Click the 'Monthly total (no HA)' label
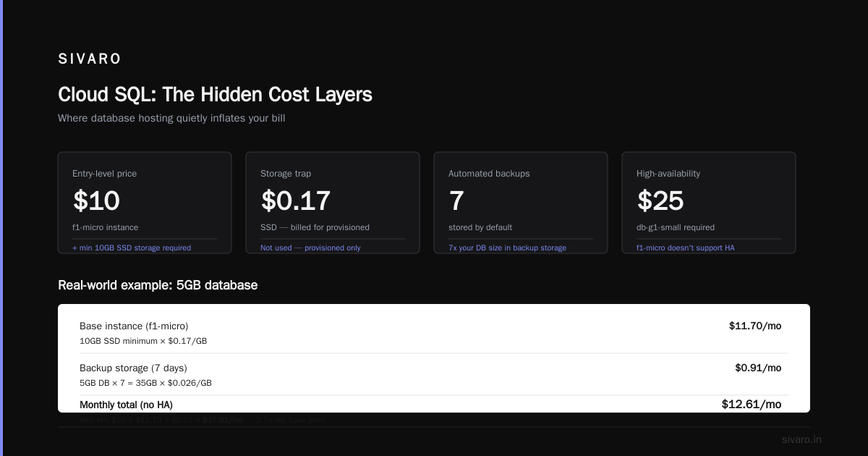 coord(126,405)
